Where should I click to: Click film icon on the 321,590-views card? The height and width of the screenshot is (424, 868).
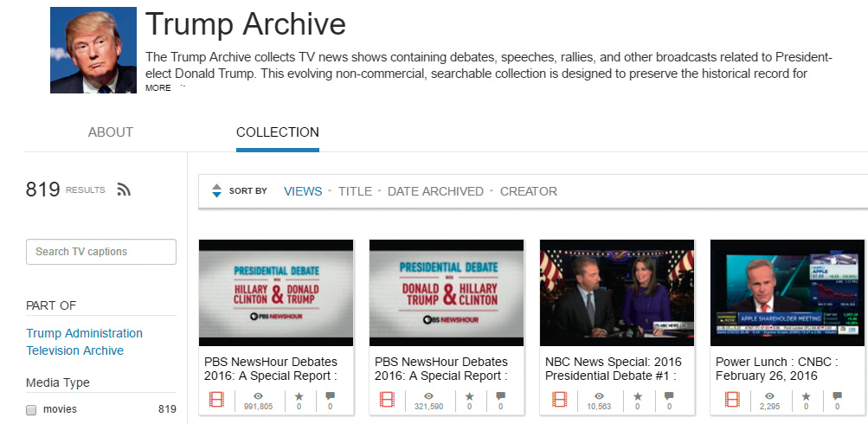coord(388,400)
